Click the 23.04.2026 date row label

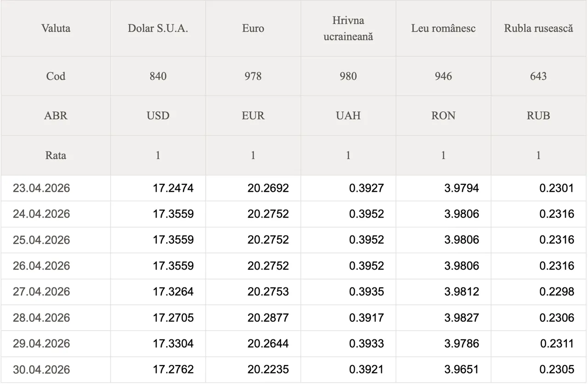(x=41, y=188)
